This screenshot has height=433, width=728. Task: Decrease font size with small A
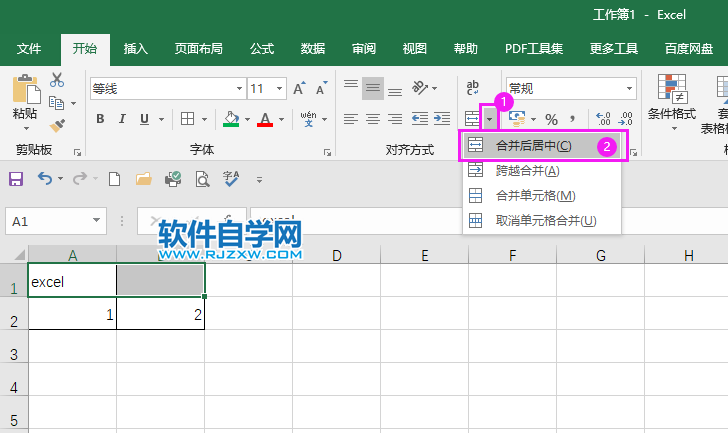click(321, 88)
